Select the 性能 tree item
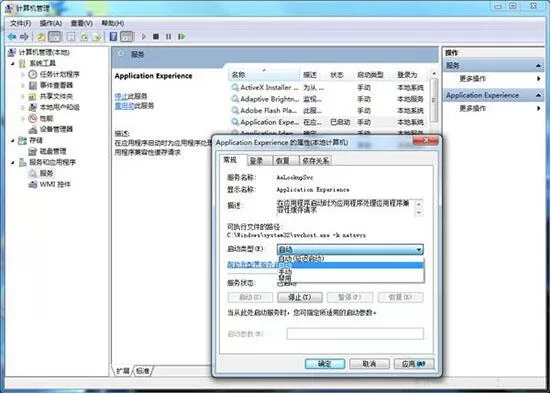This screenshot has height=394, width=551. pos(46,118)
